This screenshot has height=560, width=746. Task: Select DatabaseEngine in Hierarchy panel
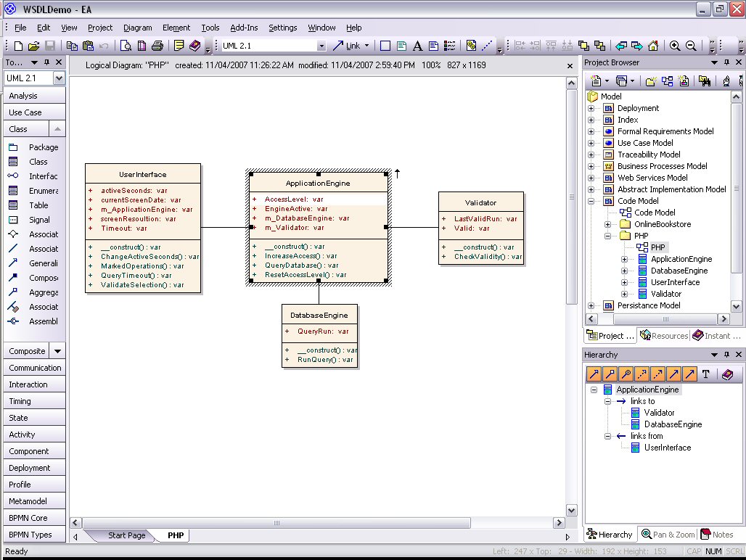click(x=673, y=424)
